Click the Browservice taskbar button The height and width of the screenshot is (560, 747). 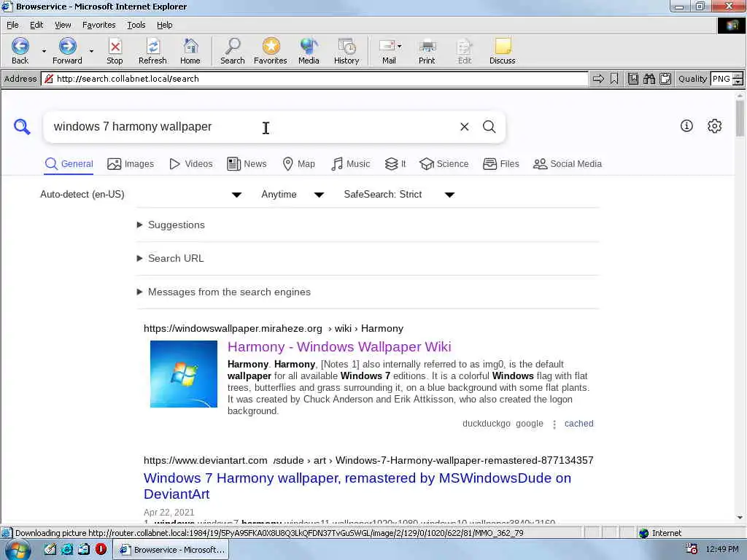coord(171,550)
